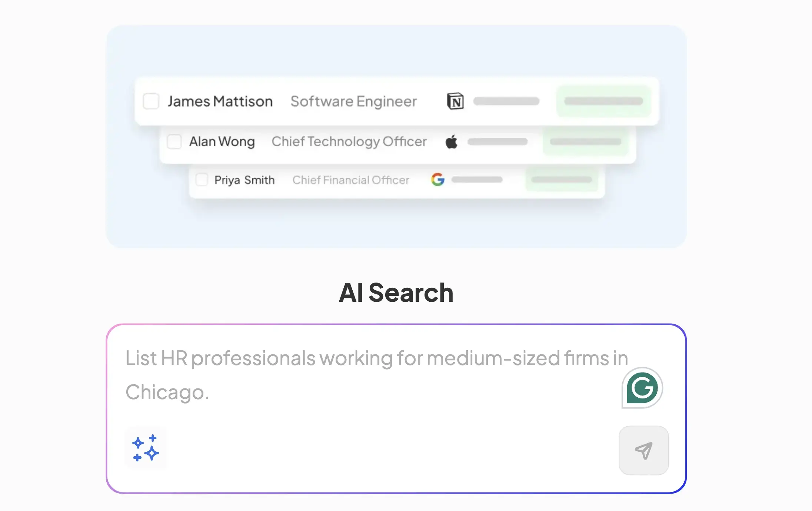This screenshot has height=511, width=812.
Task: Tick the checkbox beside Priya Smith
Action: pyautogui.click(x=202, y=180)
